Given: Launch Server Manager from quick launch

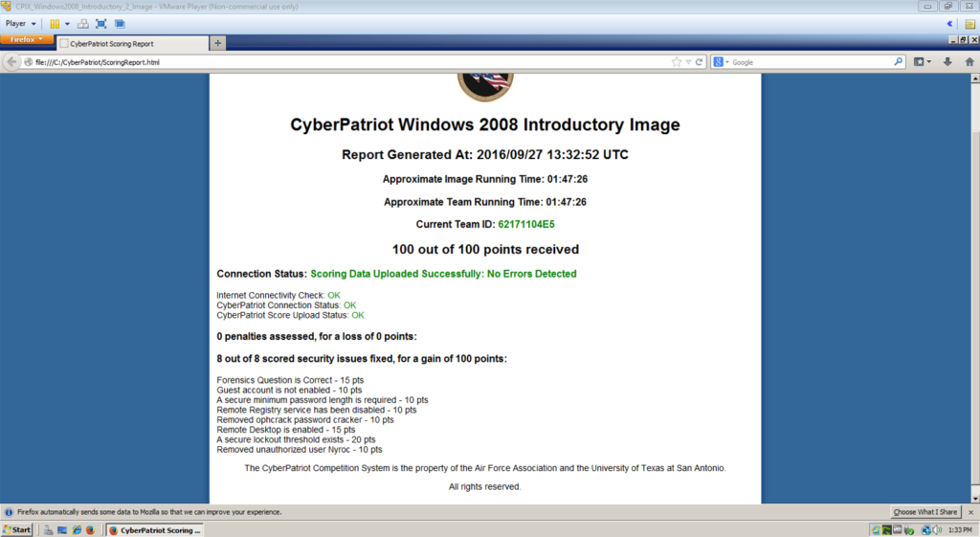Looking at the screenshot, I should [48, 530].
